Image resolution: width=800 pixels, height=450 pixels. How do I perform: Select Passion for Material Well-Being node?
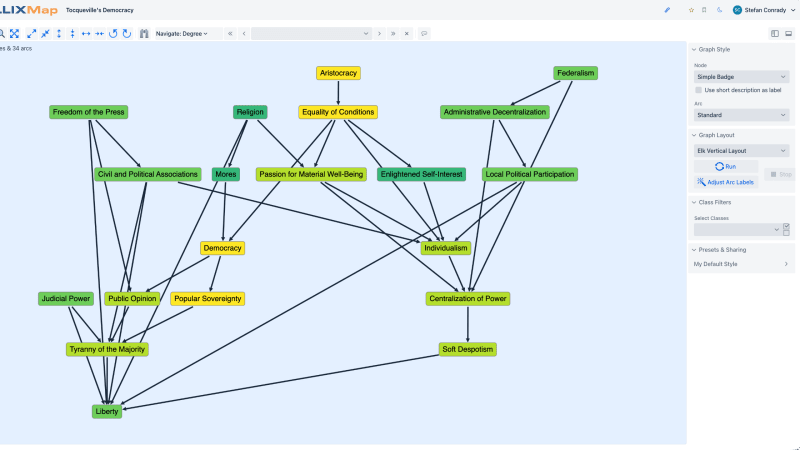pos(311,174)
